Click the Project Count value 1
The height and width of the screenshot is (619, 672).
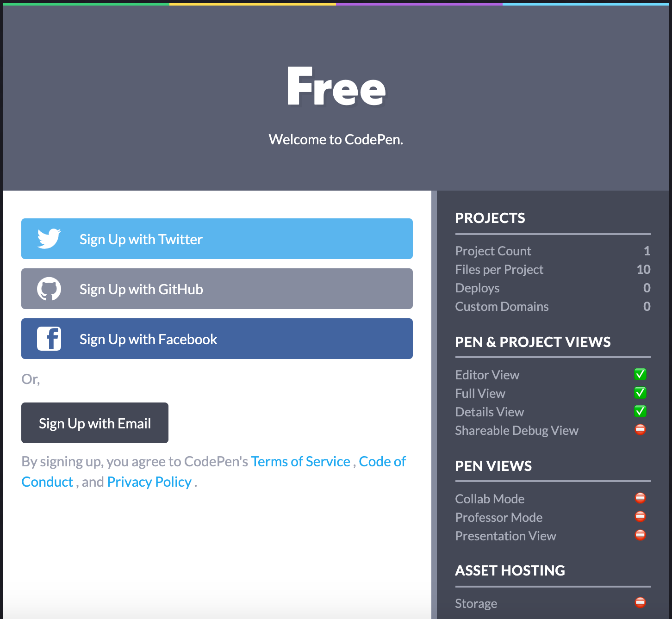[x=647, y=251]
